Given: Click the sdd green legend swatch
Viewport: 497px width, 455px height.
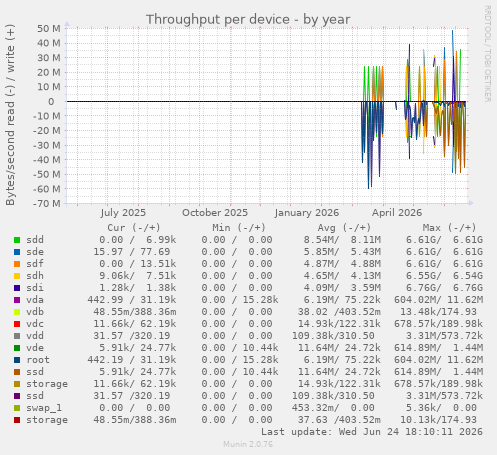Looking at the screenshot, I should click(17, 240).
